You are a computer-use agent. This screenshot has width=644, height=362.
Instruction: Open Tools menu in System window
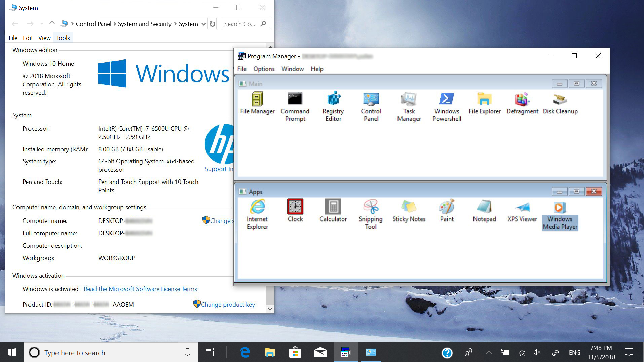point(63,38)
